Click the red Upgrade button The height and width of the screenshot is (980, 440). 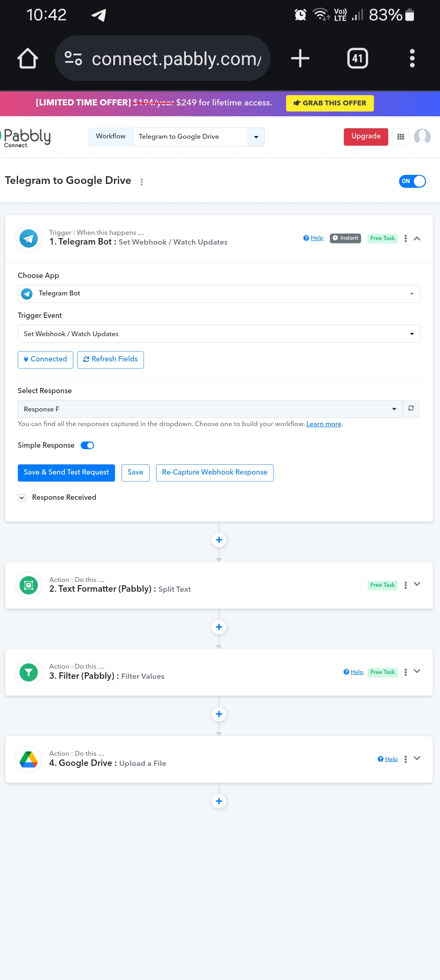click(366, 137)
